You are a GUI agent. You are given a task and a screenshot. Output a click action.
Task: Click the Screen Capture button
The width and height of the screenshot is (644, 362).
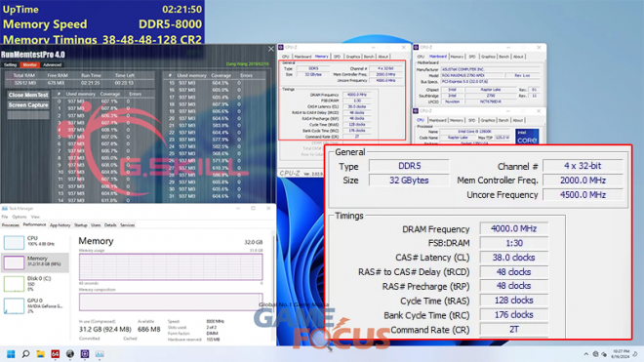[28, 105]
